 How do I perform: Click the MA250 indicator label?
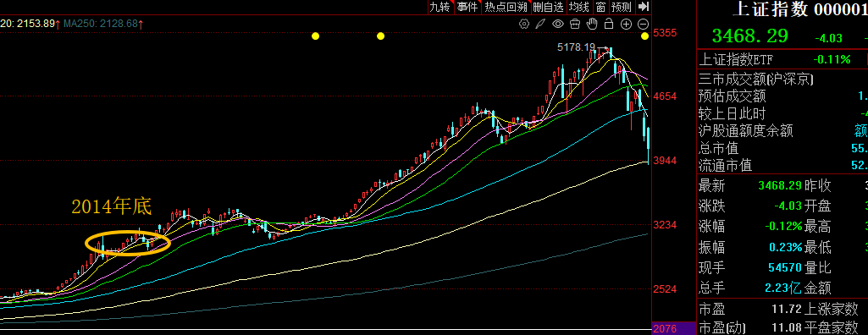[x=102, y=24]
